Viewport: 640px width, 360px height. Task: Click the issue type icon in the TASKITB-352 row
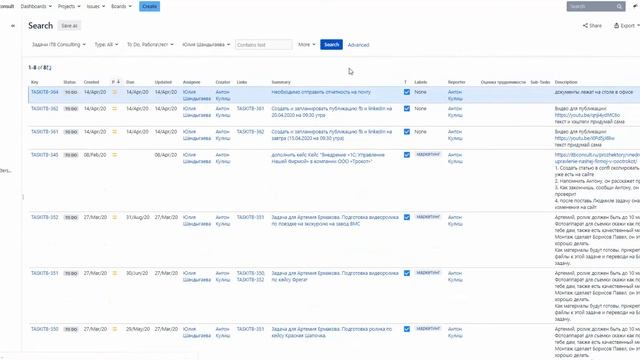407,218
